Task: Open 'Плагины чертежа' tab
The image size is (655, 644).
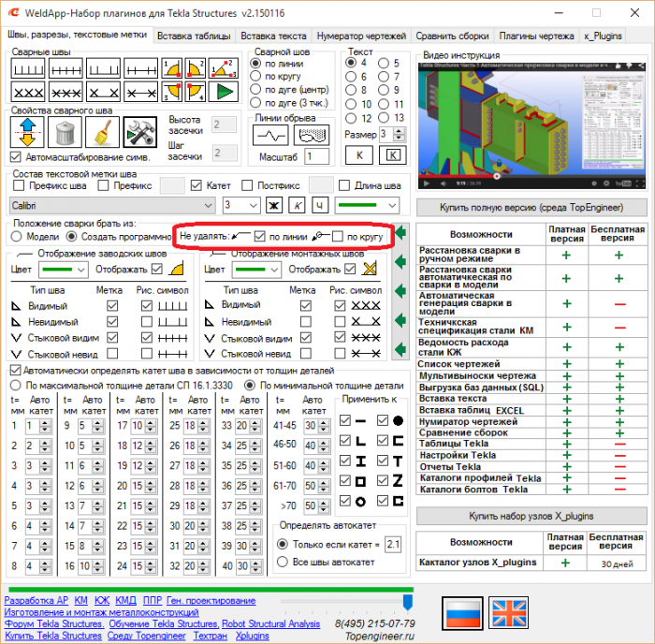Action: point(536,36)
